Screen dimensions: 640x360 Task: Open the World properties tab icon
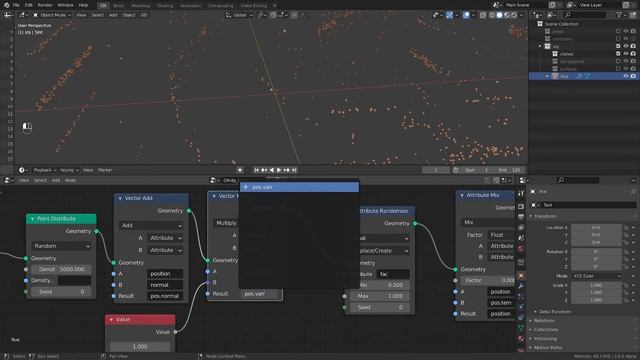pyautogui.click(x=521, y=248)
